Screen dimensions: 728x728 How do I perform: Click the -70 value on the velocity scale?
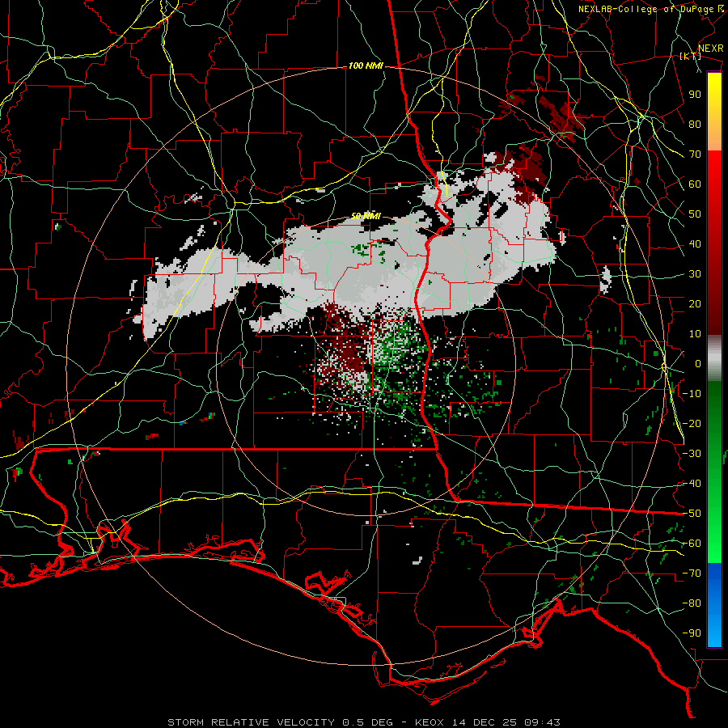pyautogui.click(x=692, y=574)
